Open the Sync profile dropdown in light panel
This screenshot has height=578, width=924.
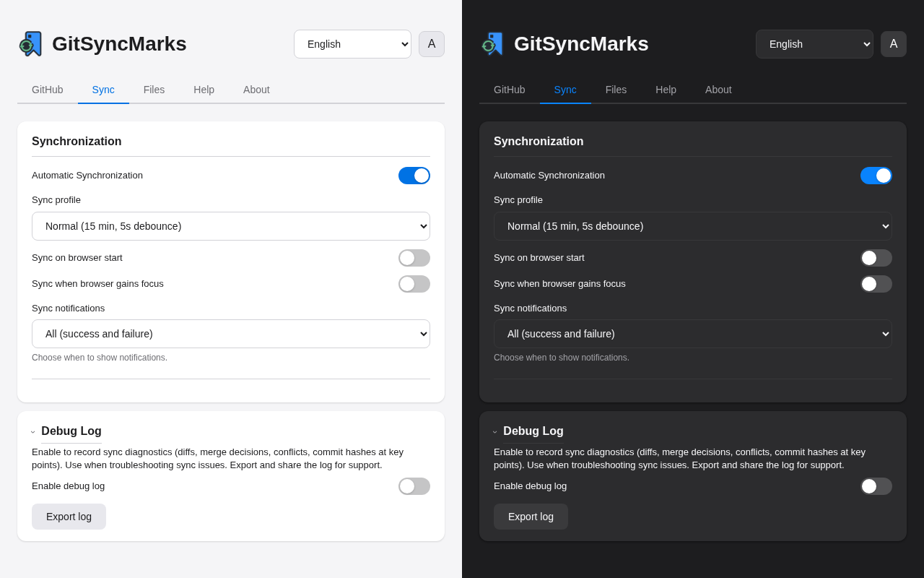pos(231,226)
